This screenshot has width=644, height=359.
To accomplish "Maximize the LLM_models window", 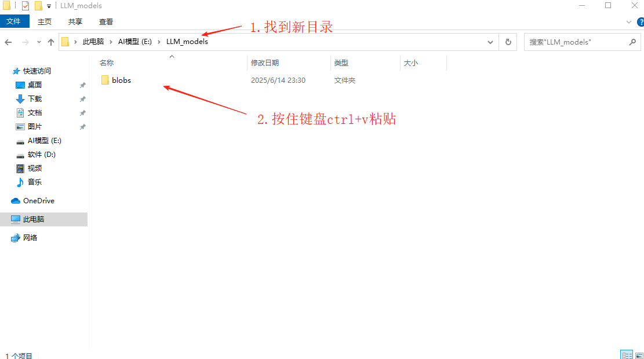I will (608, 5).
